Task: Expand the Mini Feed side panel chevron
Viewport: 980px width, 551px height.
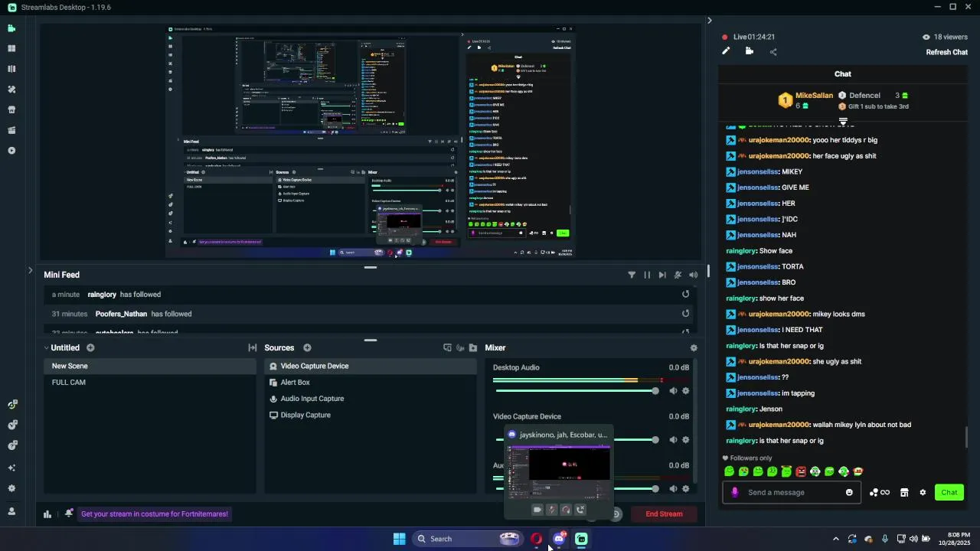Action: coord(30,270)
